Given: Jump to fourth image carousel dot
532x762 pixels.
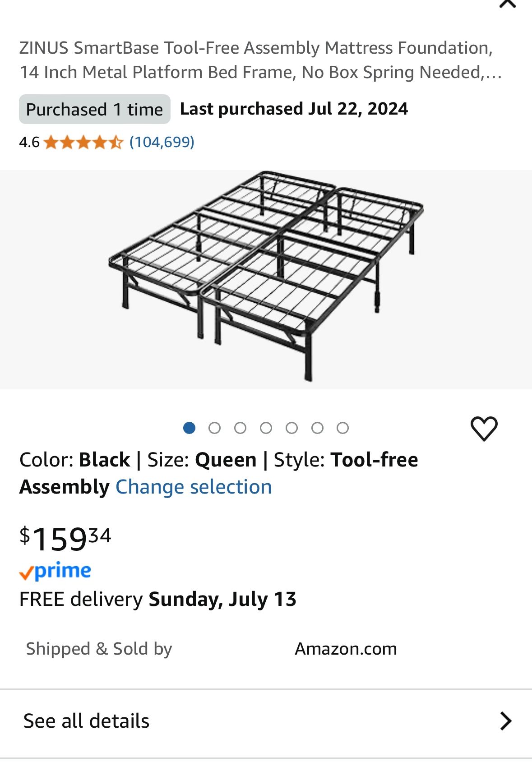Looking at the screenshot, I should (266, 428).
